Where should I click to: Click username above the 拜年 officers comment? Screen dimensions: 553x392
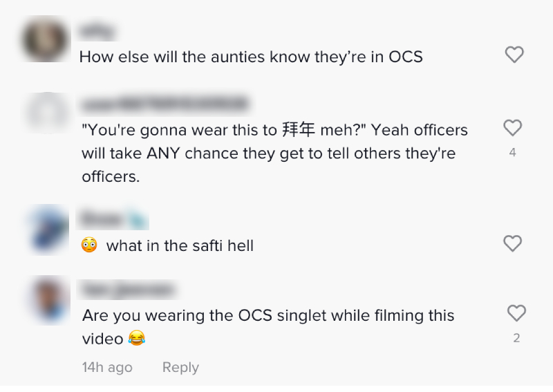[165, 104]
